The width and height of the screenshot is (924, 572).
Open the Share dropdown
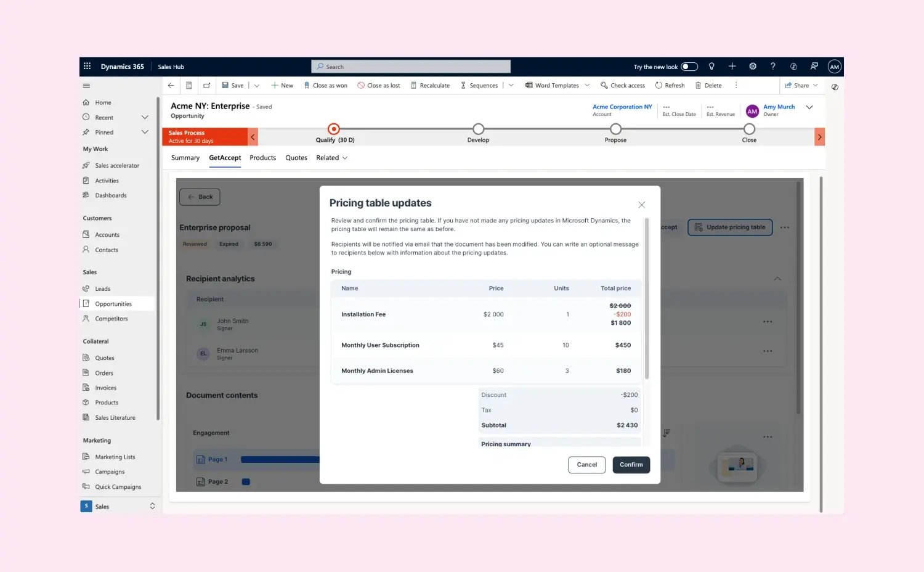tap(801, 86)
